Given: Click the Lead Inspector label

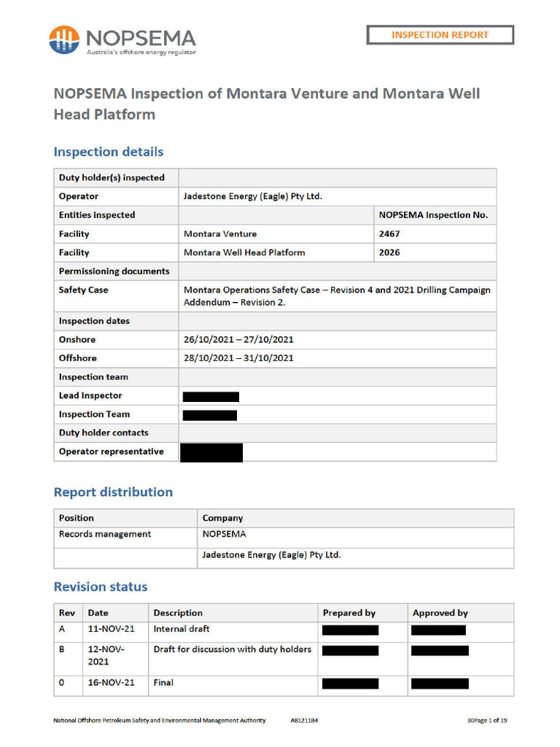Looking at the screenshot, I should pos(90,395).
